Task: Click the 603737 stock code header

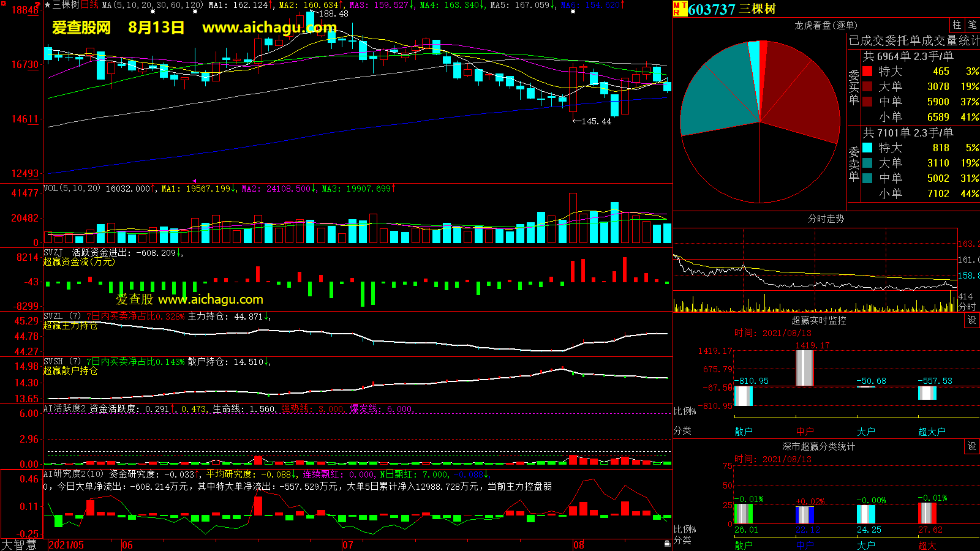Action: tap(711, 9)
